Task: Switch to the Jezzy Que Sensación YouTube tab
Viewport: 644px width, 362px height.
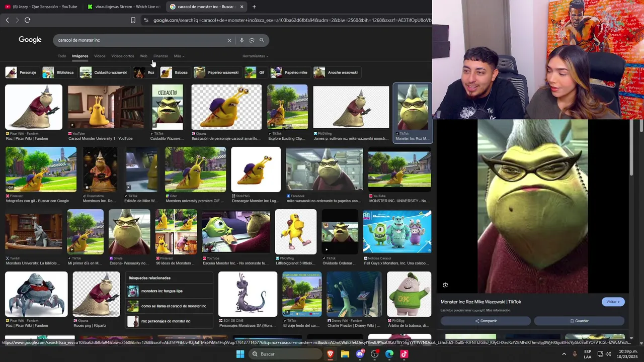Action: (41, 7)
